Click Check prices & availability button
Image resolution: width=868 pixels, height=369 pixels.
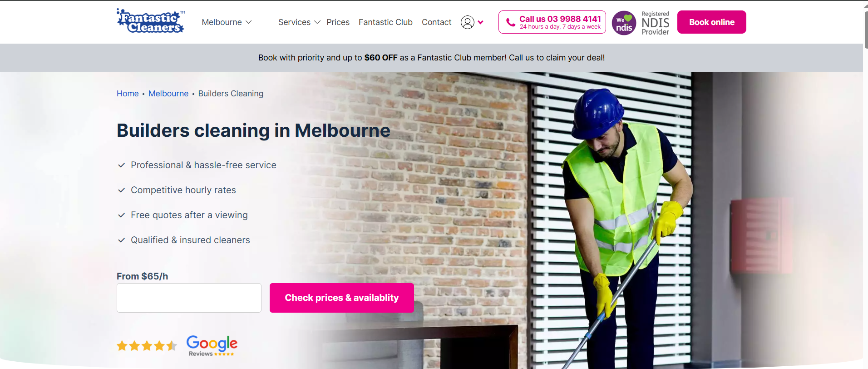coord(342,298)
